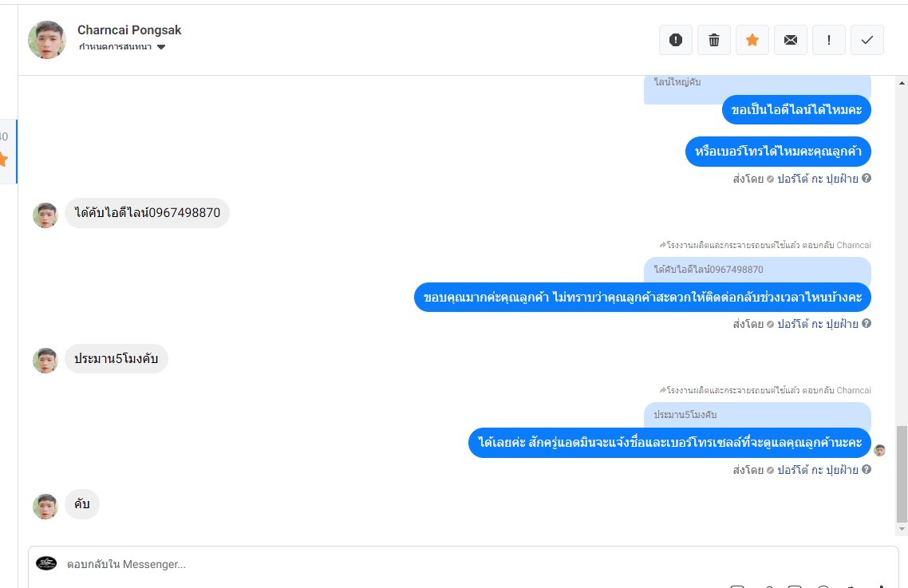908x588 pixels.
Task: Select the ได้คับไอดีไลน์0967498870 received message
Action: pos(147,212)
